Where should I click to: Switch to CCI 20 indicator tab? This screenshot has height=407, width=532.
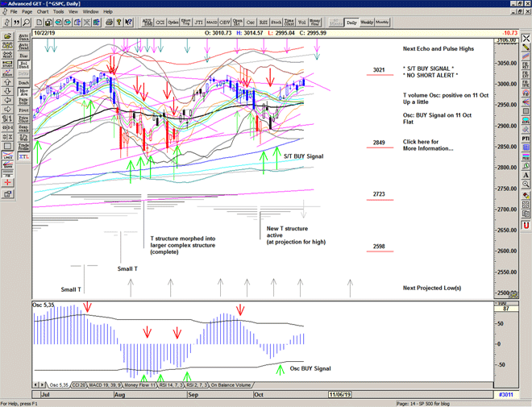[x=79, y=385]
